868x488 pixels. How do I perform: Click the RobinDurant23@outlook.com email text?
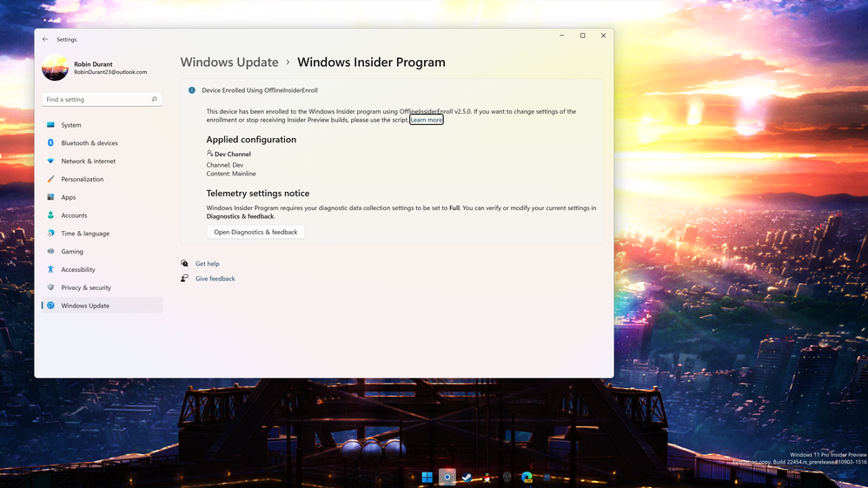pyautogui.click(x=110, y=72)
